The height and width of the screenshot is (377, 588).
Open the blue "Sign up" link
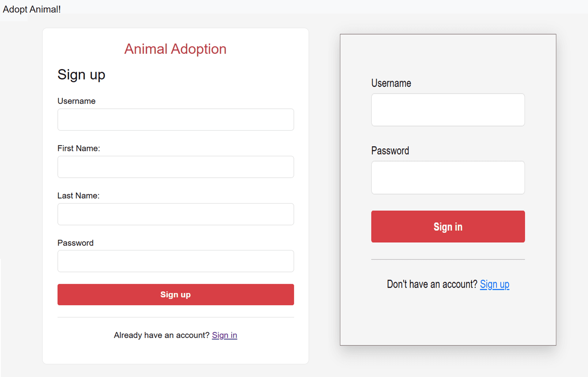494,285
